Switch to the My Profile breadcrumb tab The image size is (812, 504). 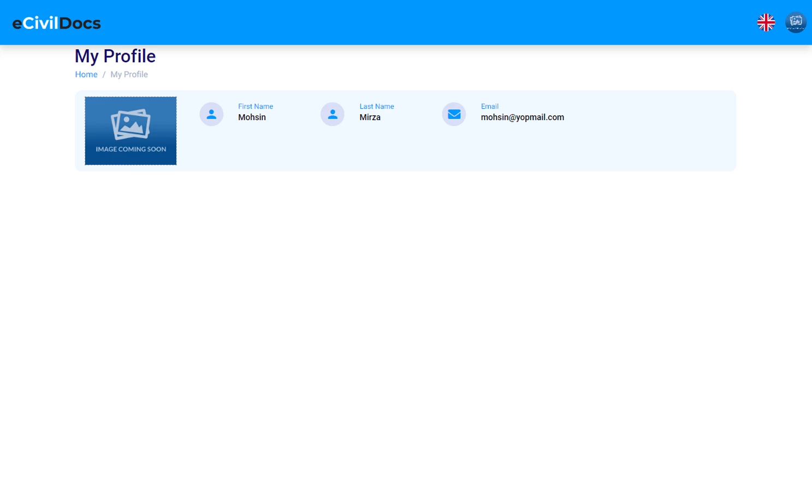point(129,74)
